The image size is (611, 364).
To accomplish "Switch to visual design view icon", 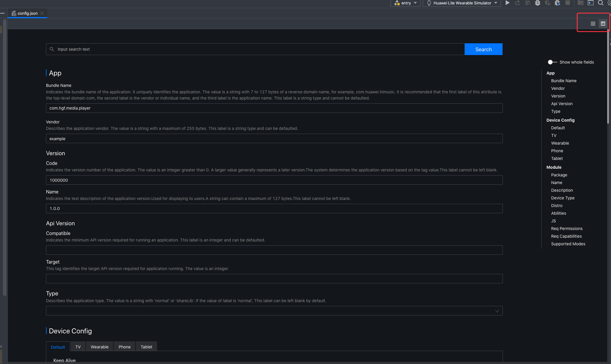I will (603, 24).
